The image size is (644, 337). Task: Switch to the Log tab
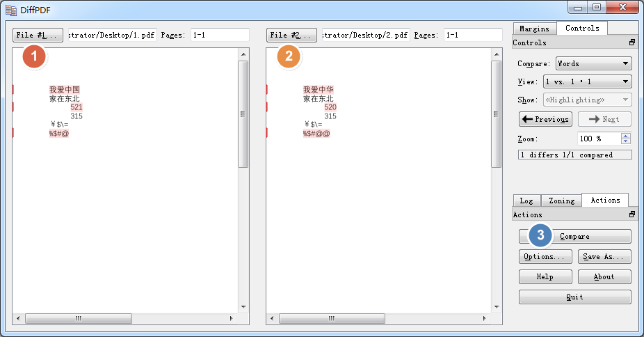click(x=526, y=201)
